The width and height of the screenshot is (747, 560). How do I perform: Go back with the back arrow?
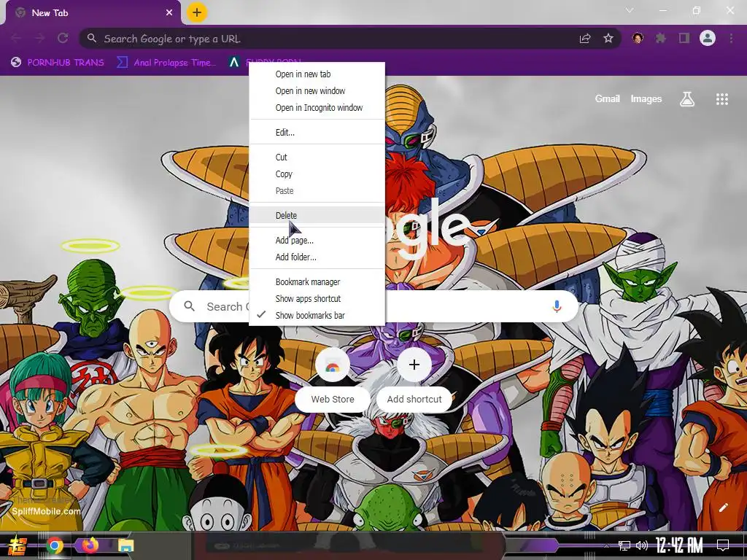pos(16,38)
